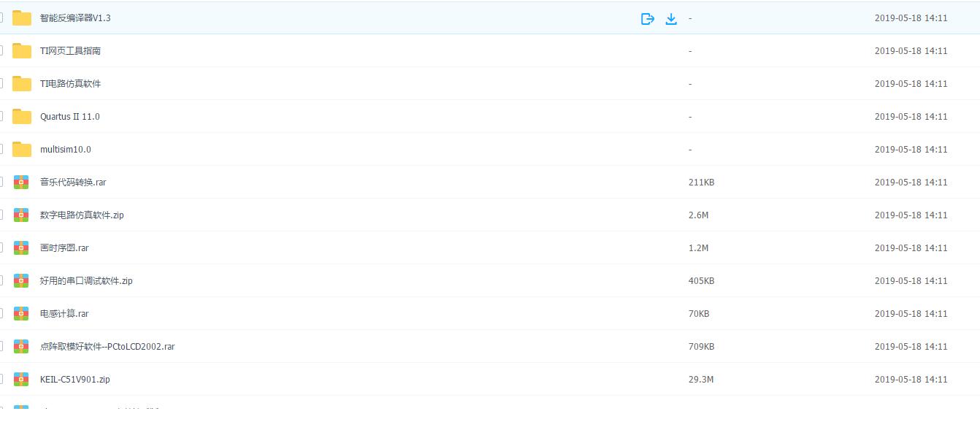Select checkbox beside 音乐代码转换.rar
Image resolution: width=980 pixels, height=422 pixels.
pyautogui.click(x=1, y=182)
